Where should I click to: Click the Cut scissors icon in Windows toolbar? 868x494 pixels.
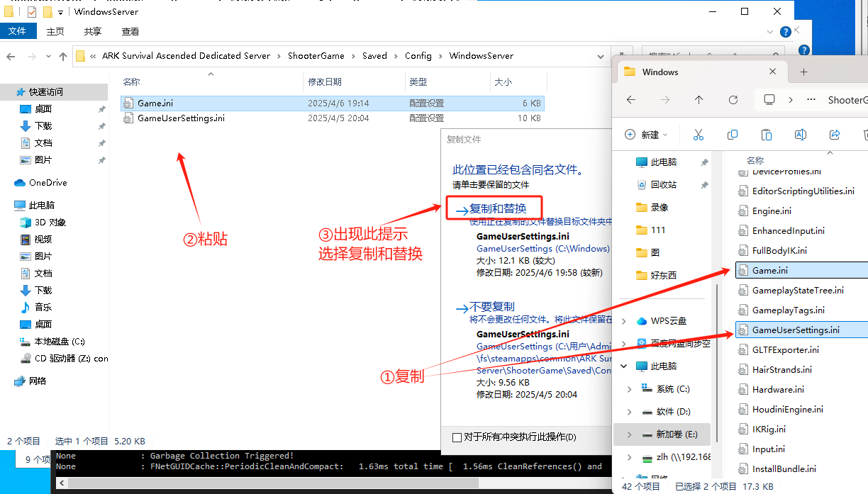point(698,135)
